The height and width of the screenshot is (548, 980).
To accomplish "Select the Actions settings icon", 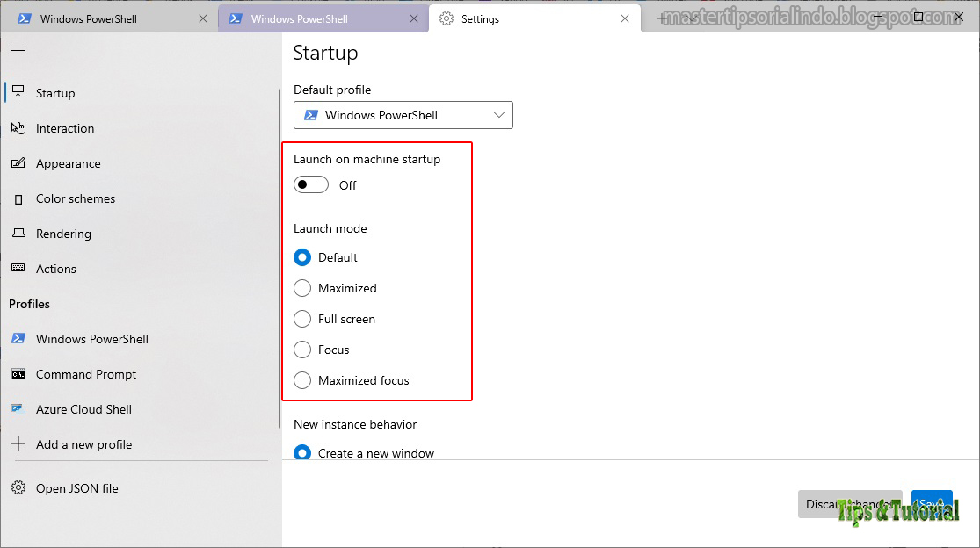I will coord(18,269).
